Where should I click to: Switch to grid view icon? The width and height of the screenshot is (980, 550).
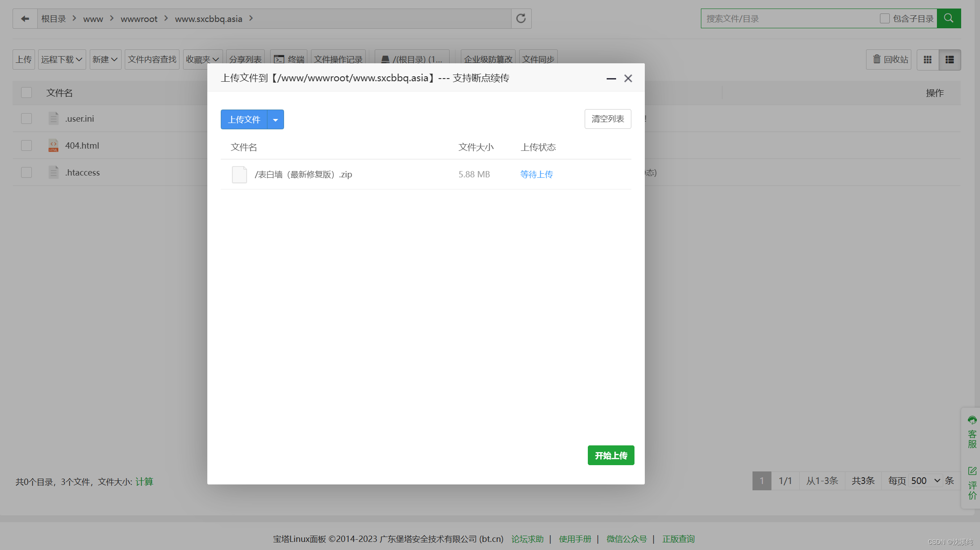pyautogui.click(x=927, y=60)
